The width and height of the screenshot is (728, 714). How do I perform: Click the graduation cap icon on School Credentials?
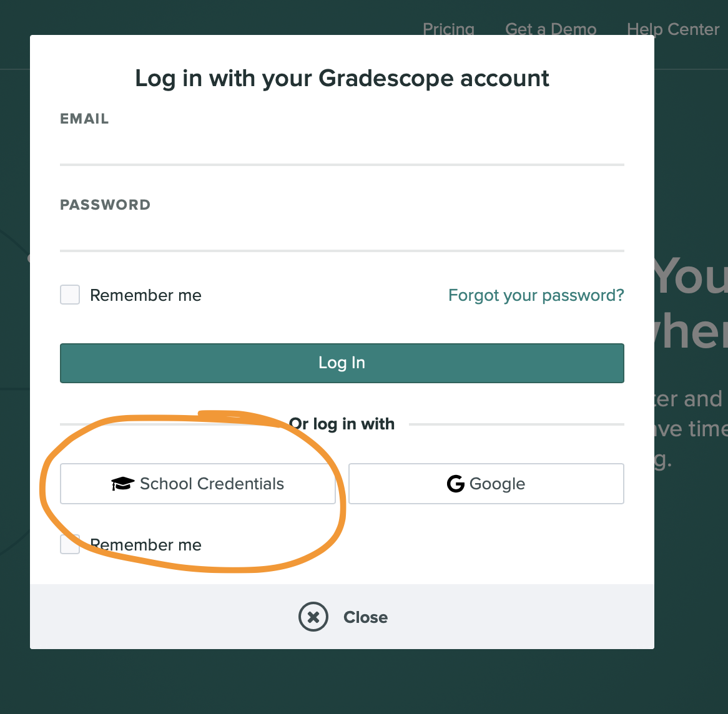pos(123,483)
